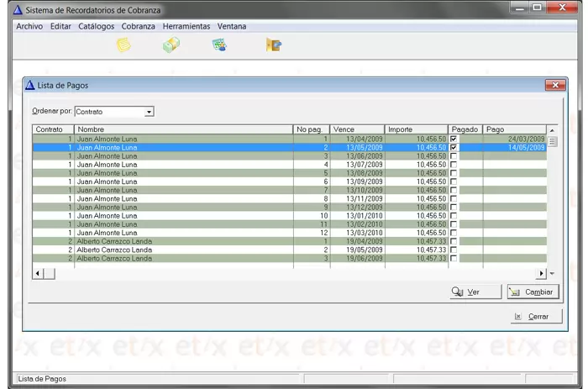588x389 pixels.
Task: Mark payment 3 due 13/06/2009 as Pagado
Action: click(454, 156)
